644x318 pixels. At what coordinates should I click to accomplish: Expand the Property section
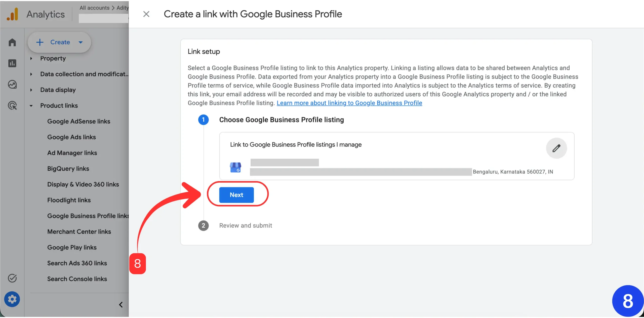[x=53, y=58]
